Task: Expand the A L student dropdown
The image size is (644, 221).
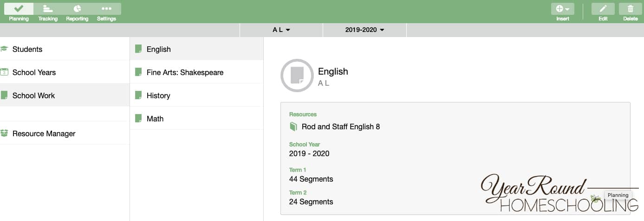Action: [x=281, y=30]
